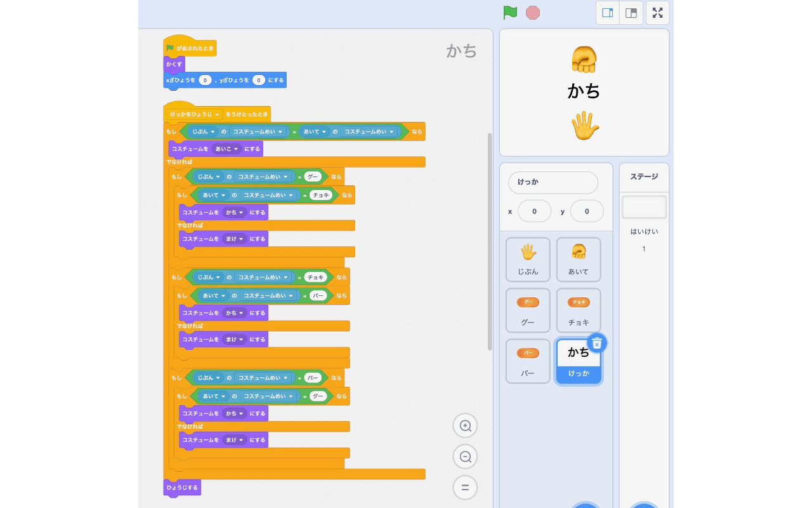Zoom in the code workspace

465,425
